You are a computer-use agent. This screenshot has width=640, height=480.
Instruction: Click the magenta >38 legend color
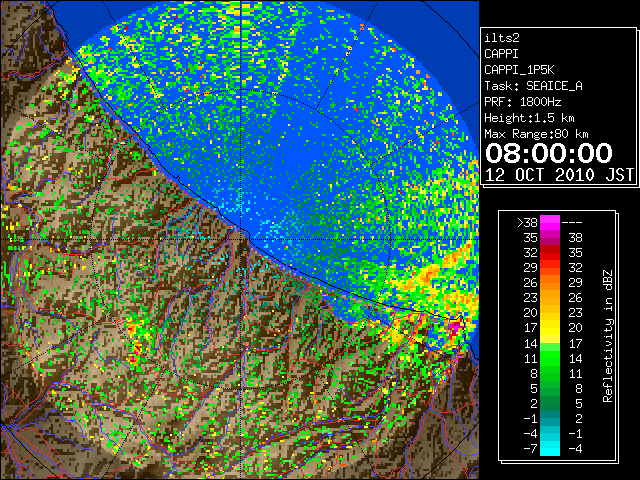(x=550, y=222)
